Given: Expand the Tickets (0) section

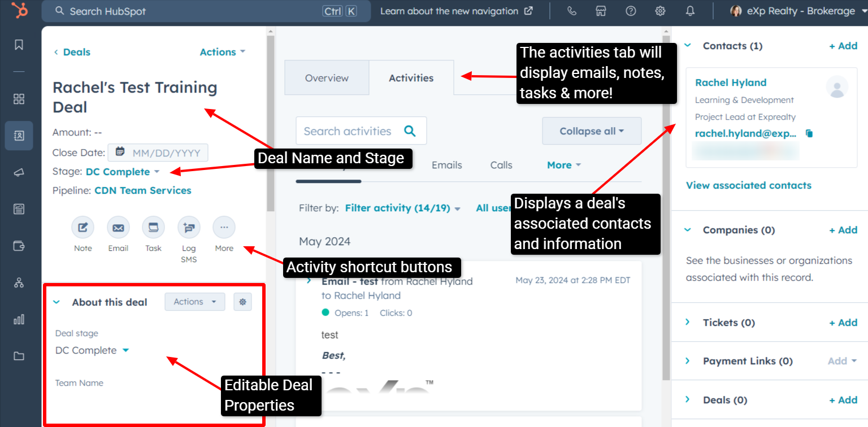Looking at the screenshot, I should [688, 322].
